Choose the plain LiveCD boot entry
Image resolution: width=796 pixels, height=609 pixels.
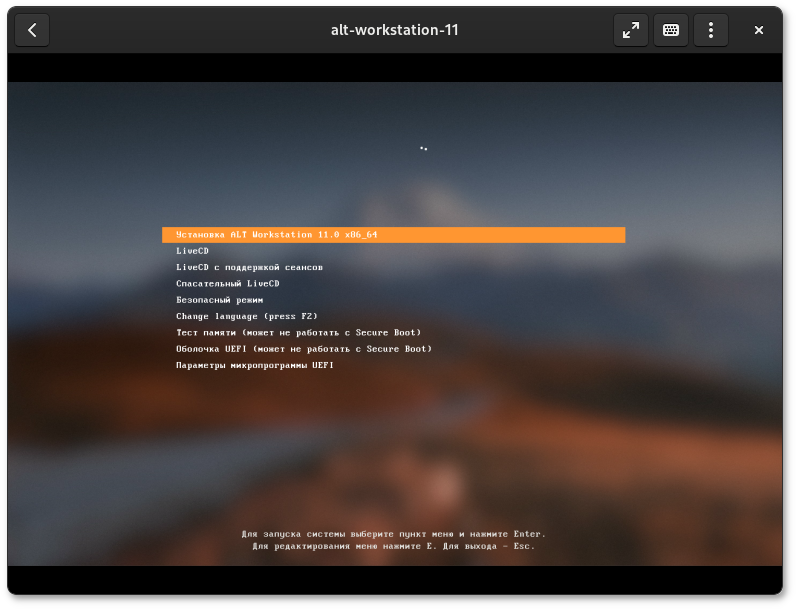(x=192, y=251)
